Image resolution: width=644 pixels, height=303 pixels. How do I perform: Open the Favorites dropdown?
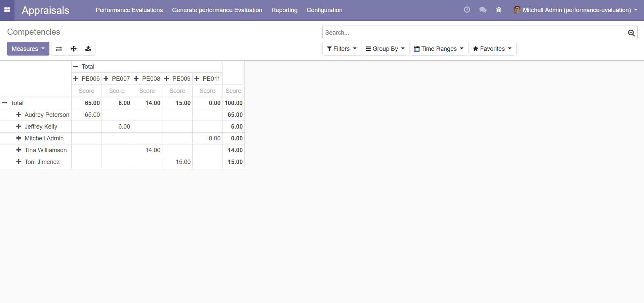492,49
